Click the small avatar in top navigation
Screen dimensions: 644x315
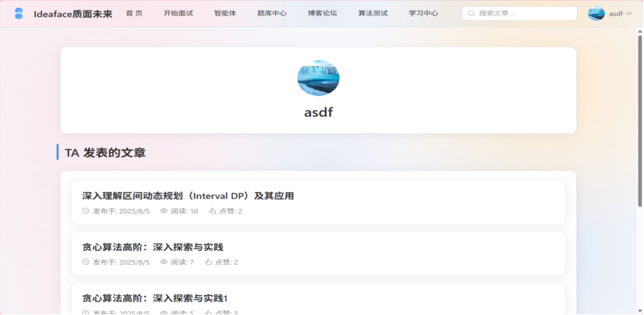coord(596,13)
